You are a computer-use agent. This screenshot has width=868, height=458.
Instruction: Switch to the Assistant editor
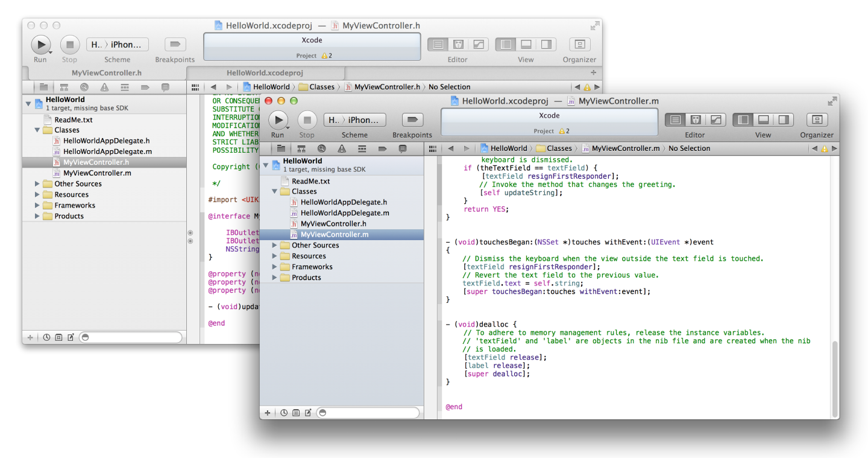694,119
